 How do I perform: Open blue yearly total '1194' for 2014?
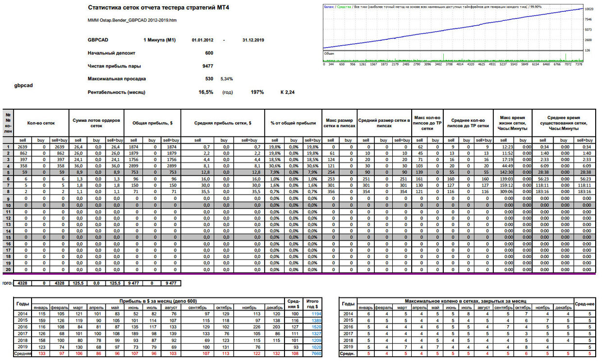(312, 314)
